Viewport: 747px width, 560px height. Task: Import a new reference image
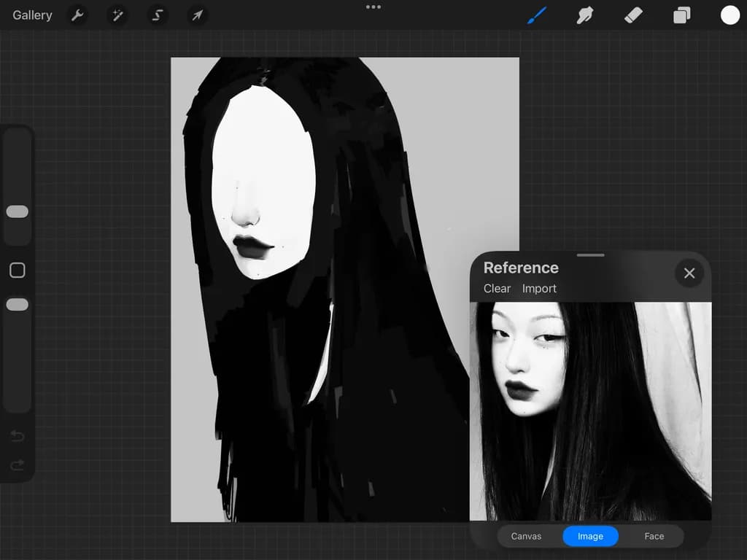tap(539, 289)
